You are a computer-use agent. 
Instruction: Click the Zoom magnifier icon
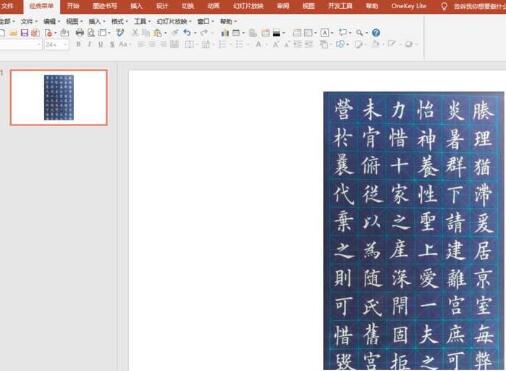(359, 33)
